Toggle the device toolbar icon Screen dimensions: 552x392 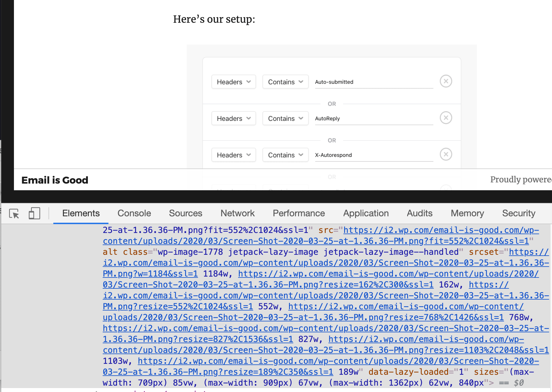tap(34, 214)
